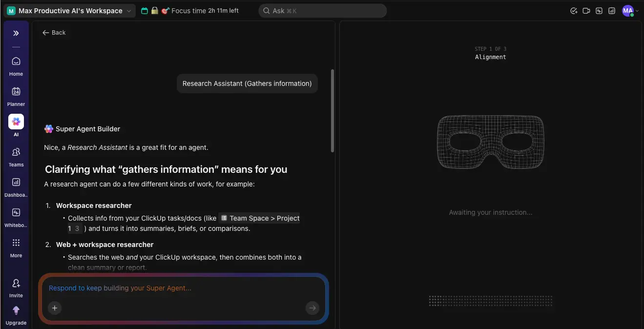Open the Home view in sidebar
Image resolution: width=644 pixels, height=329 pixels.
pos(16,64)
